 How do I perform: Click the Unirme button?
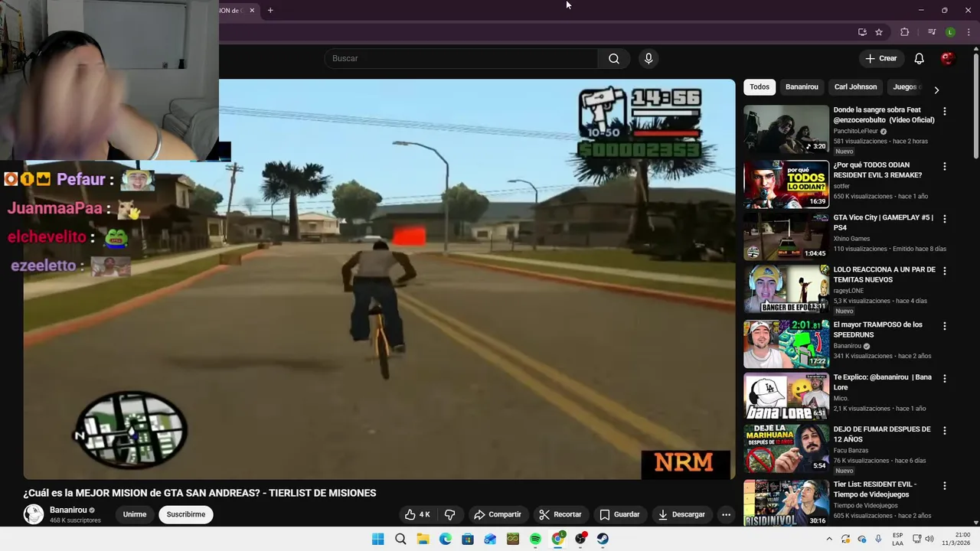pyautogui.click(x=135, y=514)
